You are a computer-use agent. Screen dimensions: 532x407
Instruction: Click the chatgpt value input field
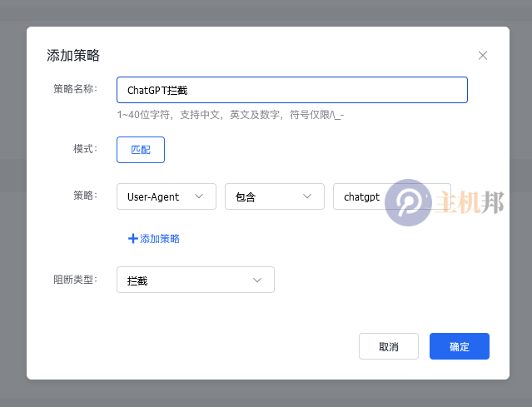(x=392, y=196)
